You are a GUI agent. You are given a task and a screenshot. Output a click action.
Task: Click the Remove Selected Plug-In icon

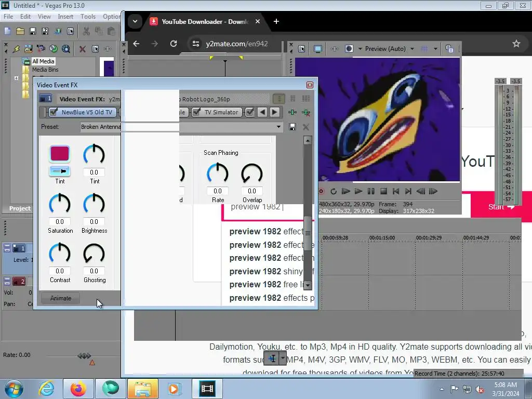(x=306, y=112)
